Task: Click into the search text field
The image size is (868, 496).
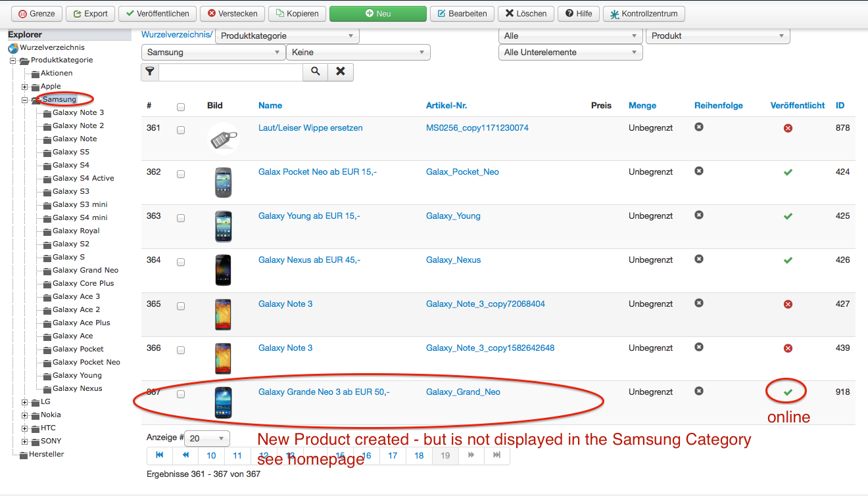Action: point(231,72)
